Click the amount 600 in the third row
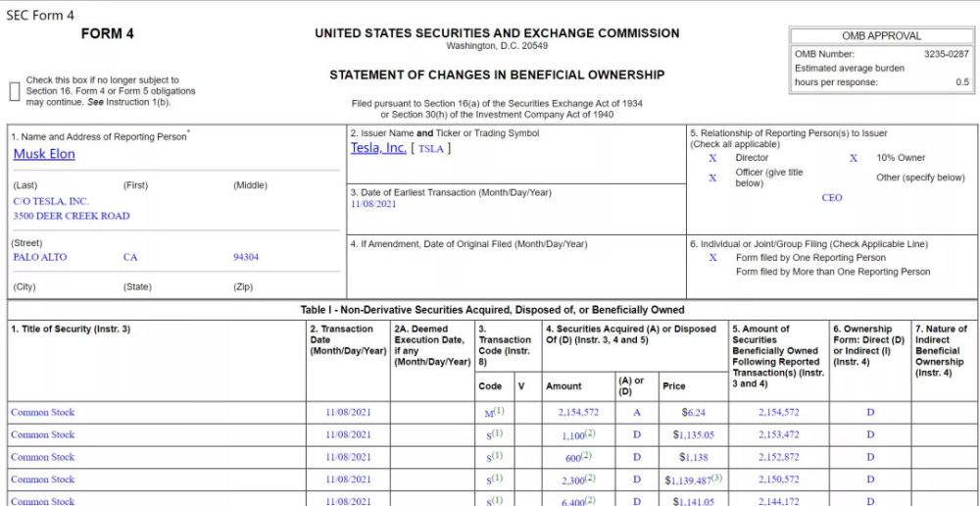Viewport: 980px width, 506px height. click(573, 457)
